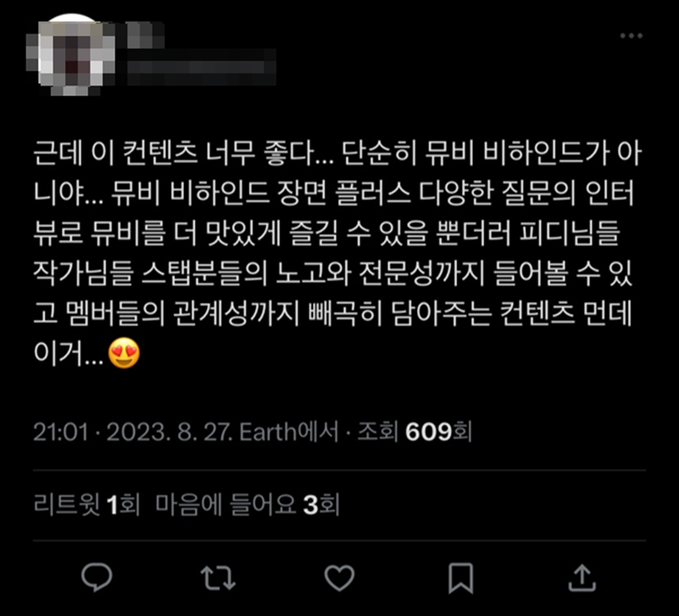Click the bold 609 view number
679x616 pixels.
(x=428, y=432)
